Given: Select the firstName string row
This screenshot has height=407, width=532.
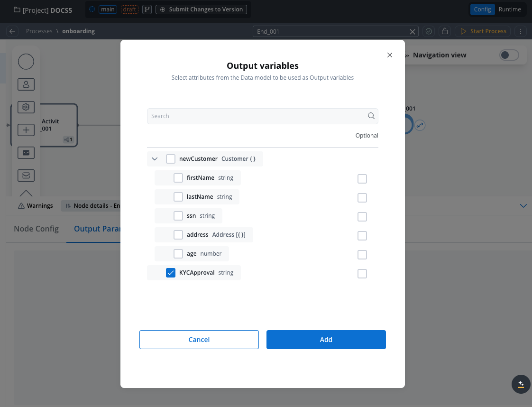Looking at the screenshot, I should [x=197, y=178].
